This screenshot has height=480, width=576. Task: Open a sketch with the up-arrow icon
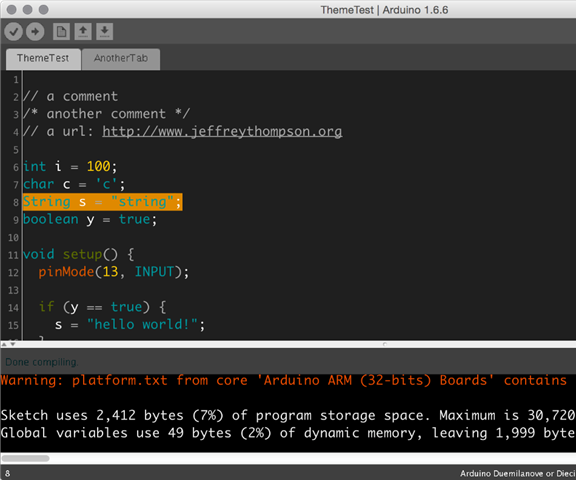point(83,32)
